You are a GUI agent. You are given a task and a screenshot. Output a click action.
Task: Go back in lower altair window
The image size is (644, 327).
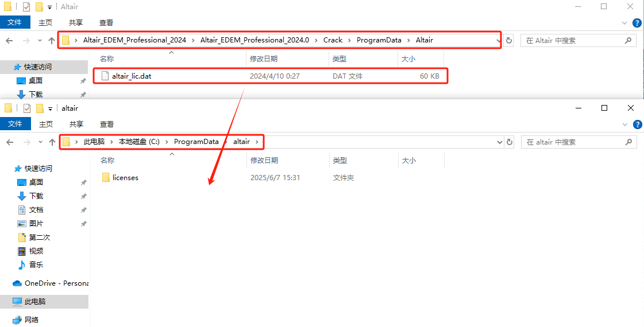(10, 142)
